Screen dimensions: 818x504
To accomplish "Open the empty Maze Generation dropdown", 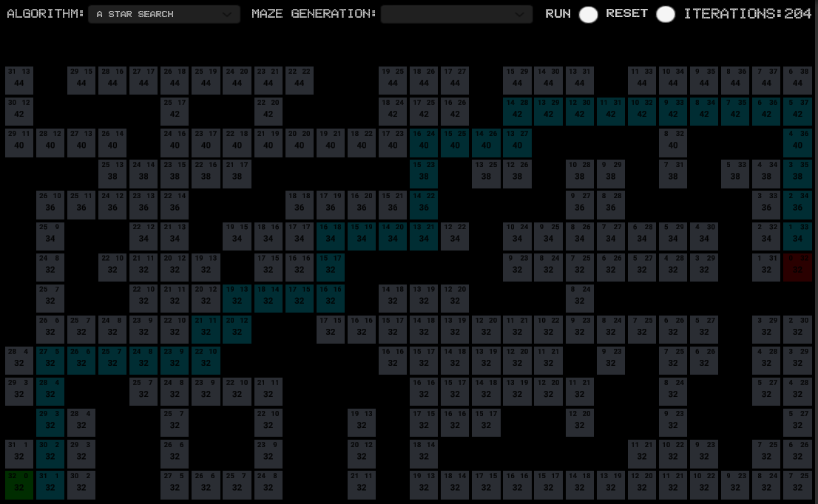I will pos(456,14).
